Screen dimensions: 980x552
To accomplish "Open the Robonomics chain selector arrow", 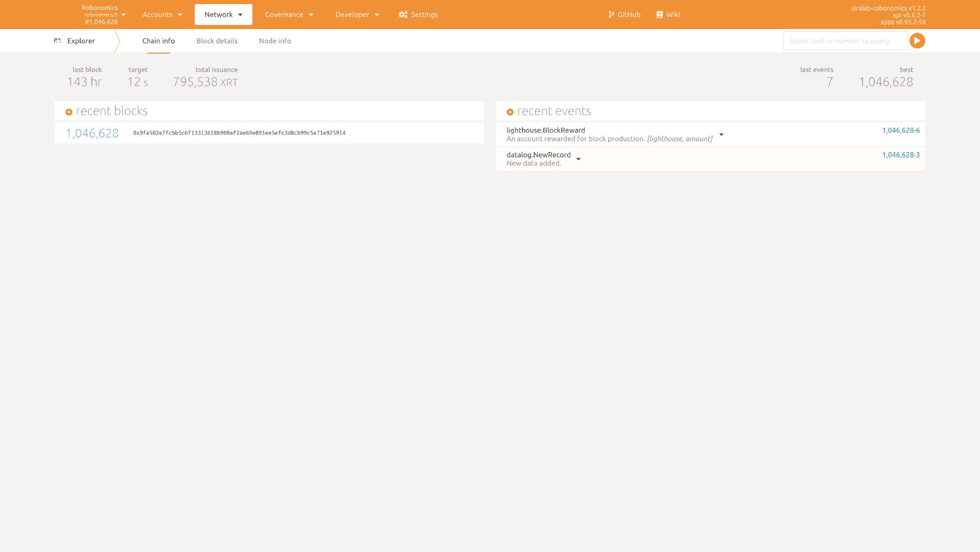I will coord(124,15).
